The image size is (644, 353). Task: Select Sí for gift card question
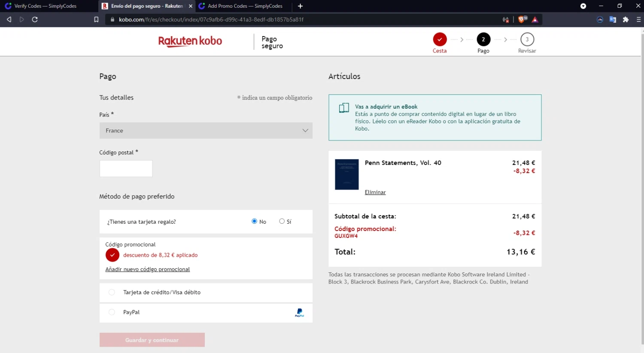tap(282, 221)
